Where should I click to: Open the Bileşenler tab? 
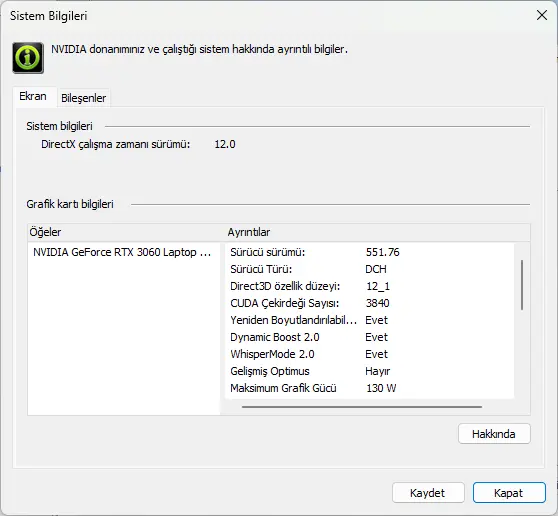pos(84,98)
